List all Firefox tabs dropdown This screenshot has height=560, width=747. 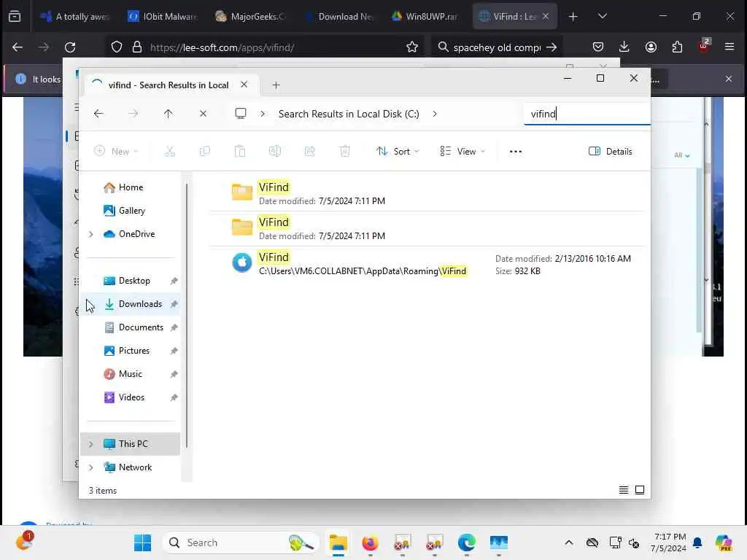pos(602,16)
